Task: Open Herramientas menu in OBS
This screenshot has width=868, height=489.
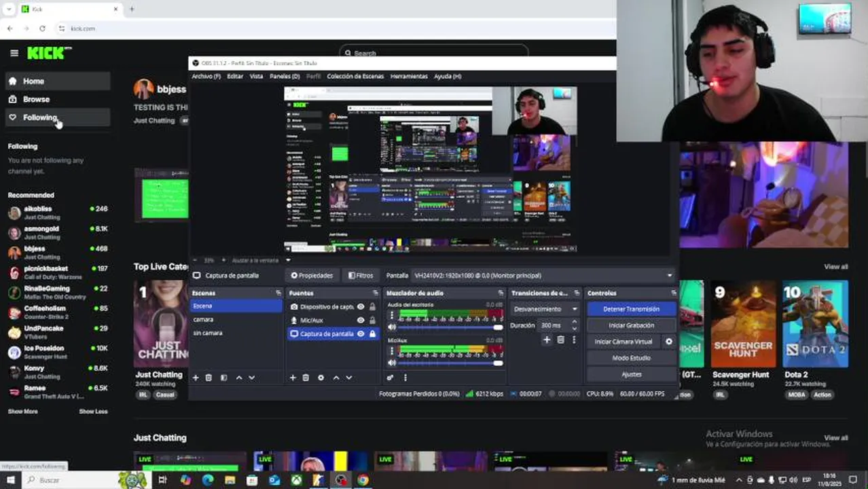Action: [409, 77]
